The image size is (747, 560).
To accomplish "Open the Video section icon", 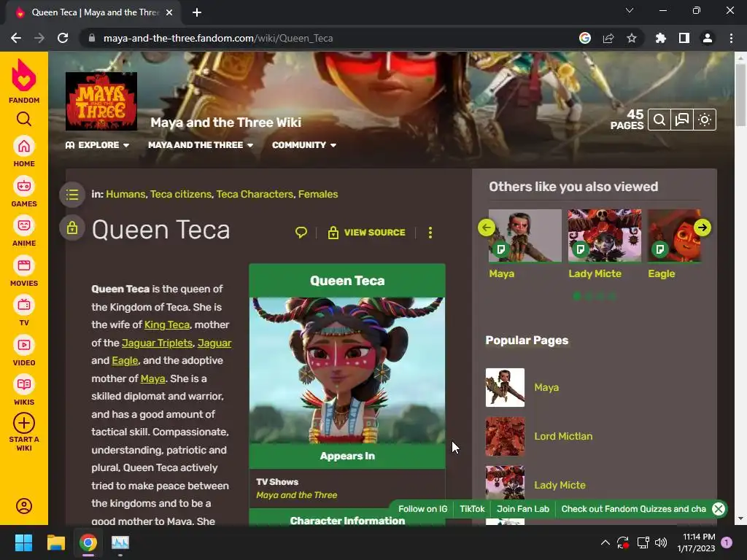I will point(24,345).
